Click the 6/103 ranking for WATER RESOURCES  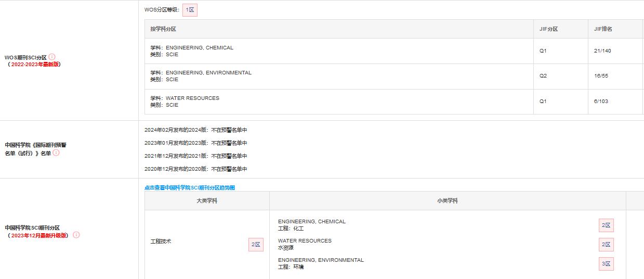601,102
